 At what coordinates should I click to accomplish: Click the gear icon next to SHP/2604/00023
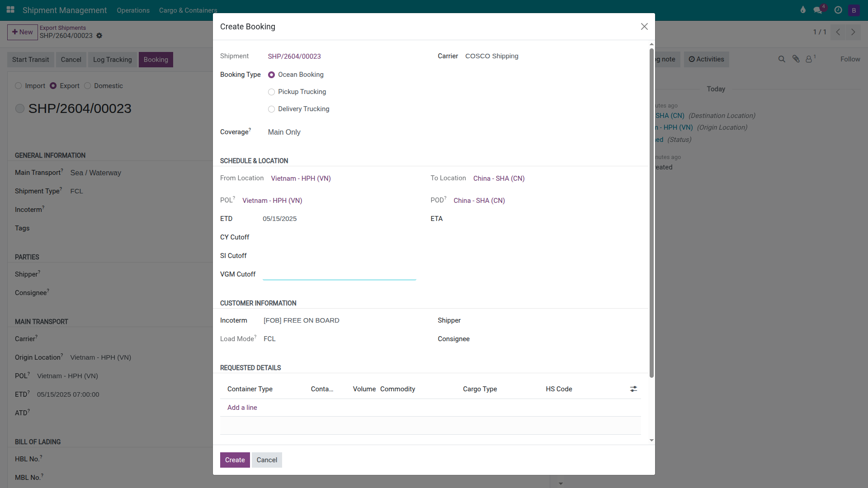[99, 36]
